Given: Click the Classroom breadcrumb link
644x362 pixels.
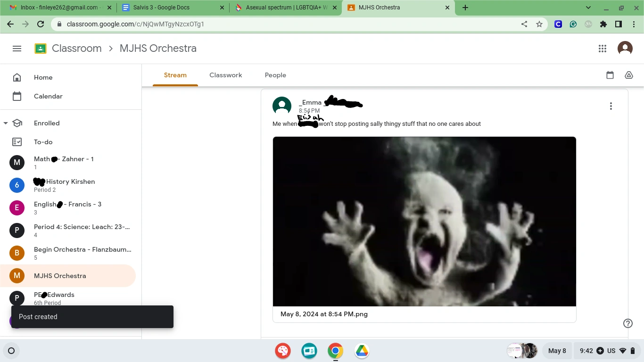Looking at the screenshot, I should point(77,48).
